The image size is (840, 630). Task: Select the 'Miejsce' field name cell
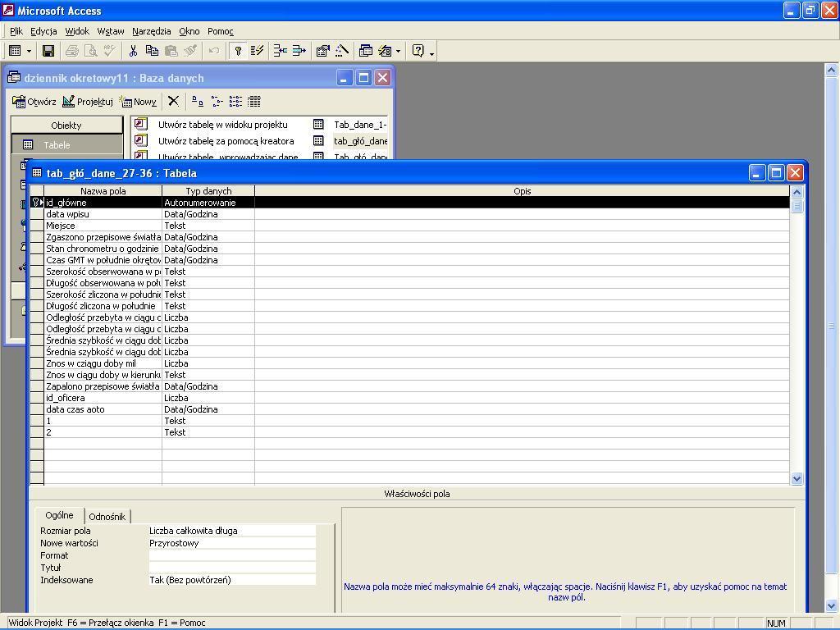click(x=103, y=226)
